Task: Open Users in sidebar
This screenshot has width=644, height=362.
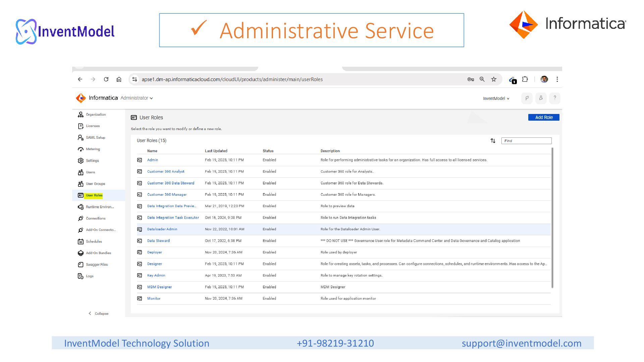Action: (x=90, y=172)
